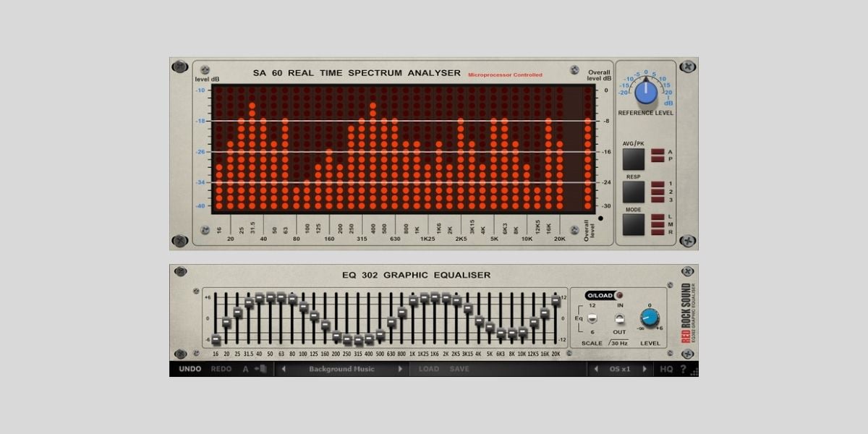
Task: Enable HQ mode in the bottom bar
Action: [x=667, y=370]
